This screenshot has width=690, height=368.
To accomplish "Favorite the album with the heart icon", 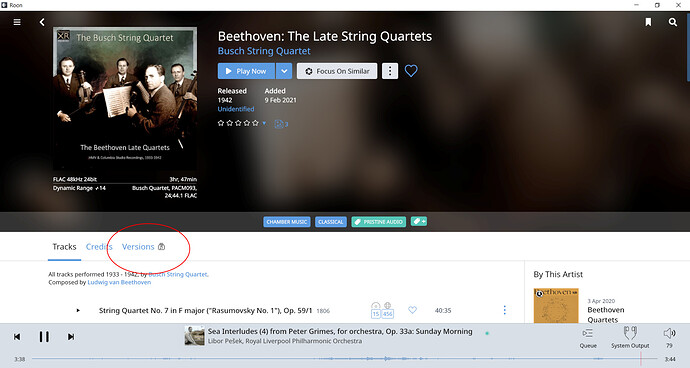I will point(411,71).
